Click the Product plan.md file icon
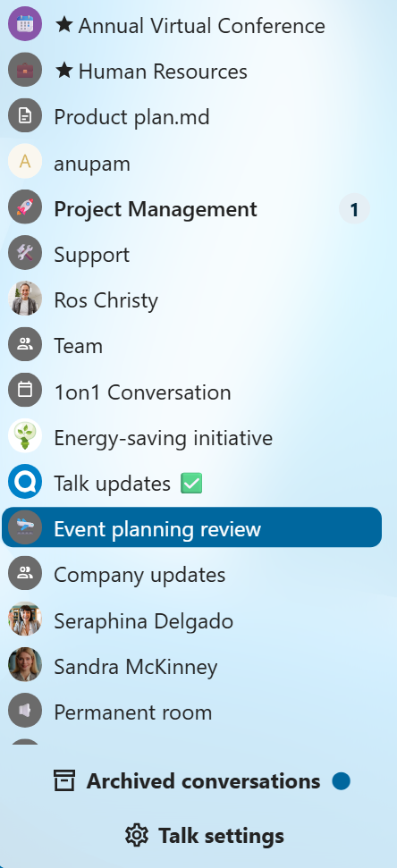The width and height of the screenshot is (397, 868). (x=25, y=115)
